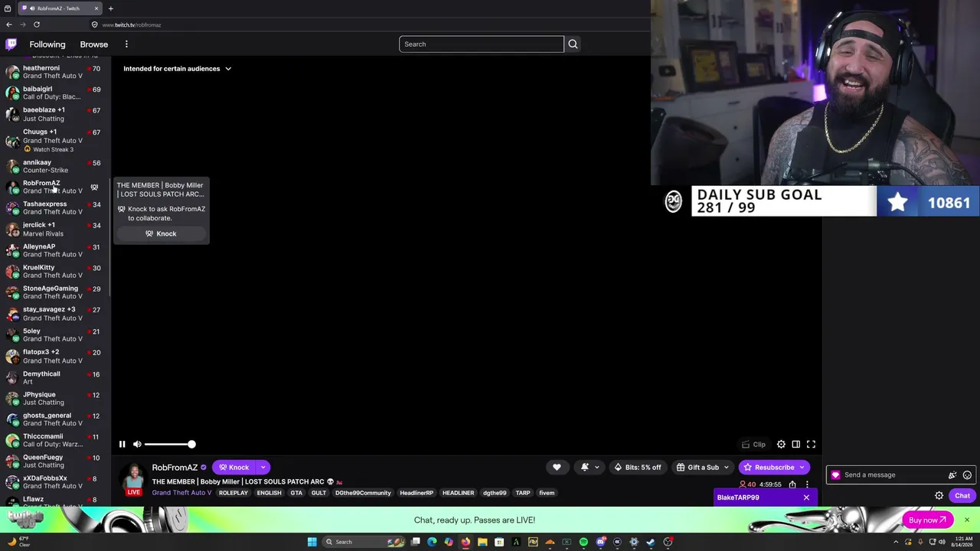Image resolution: width=980 pixels, height=551 pixels.
Task: Click Gift a Sub button
Action: (x=697, y=468)
